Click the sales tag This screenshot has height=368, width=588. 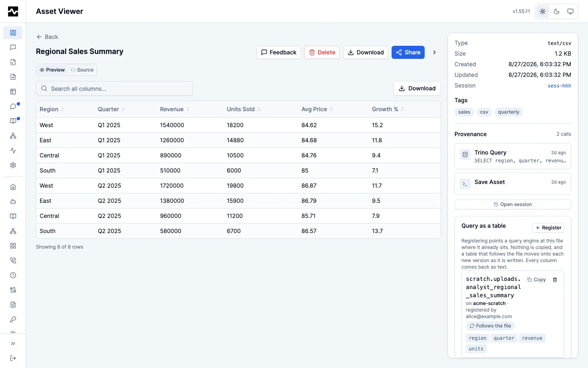coord(464,112)
